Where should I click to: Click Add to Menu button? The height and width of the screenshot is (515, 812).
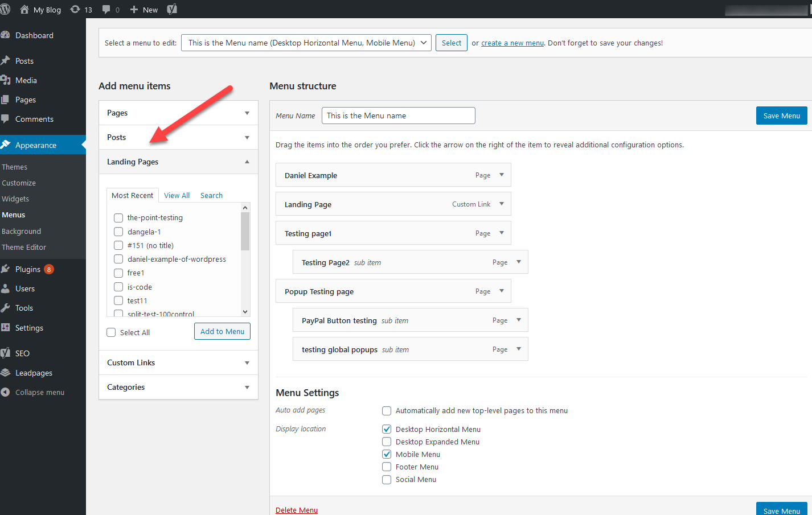222,331
